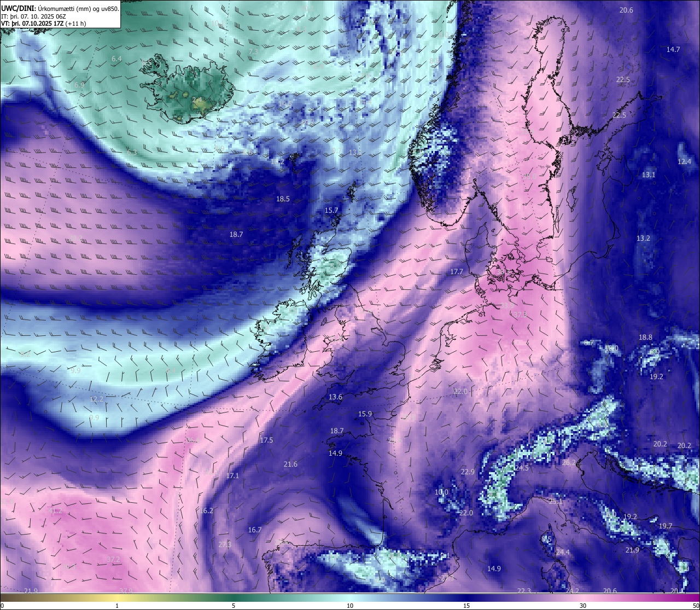The height and width of the screenshot is (610, 700).
Task: Click the 22.3 value label
Action: pyautogui.click(x=524, y=590)
